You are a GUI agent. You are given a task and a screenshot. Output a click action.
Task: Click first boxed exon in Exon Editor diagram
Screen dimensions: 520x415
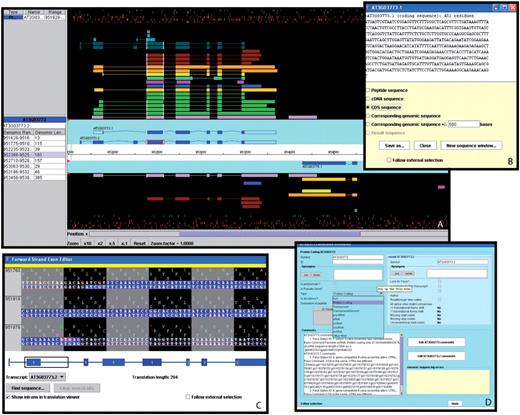[33, 362]
